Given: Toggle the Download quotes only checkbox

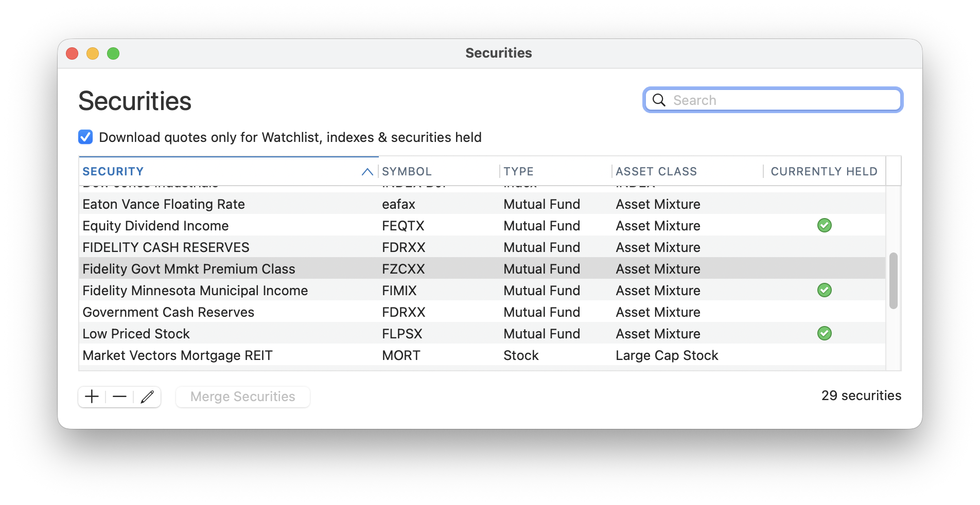Looking at the screenshot, I should pos(85,137).
